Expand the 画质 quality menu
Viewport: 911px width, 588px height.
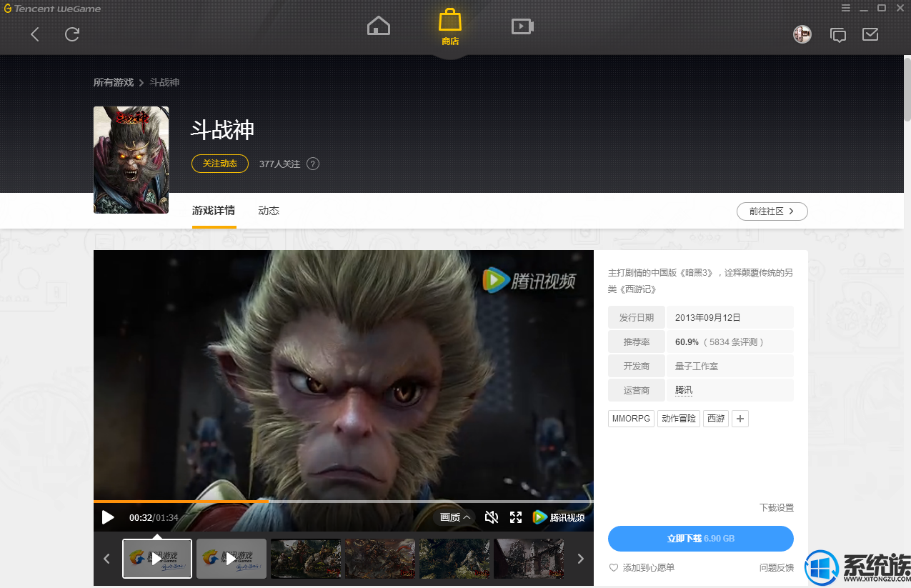(455, 517)
